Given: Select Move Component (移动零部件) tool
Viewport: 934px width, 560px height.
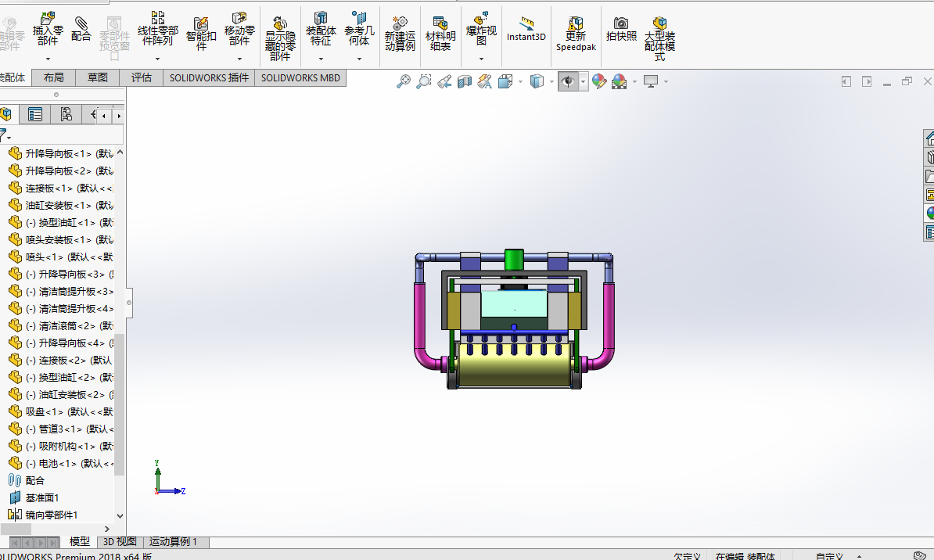Looking at the screenshot, I should (x=239, y=29).
